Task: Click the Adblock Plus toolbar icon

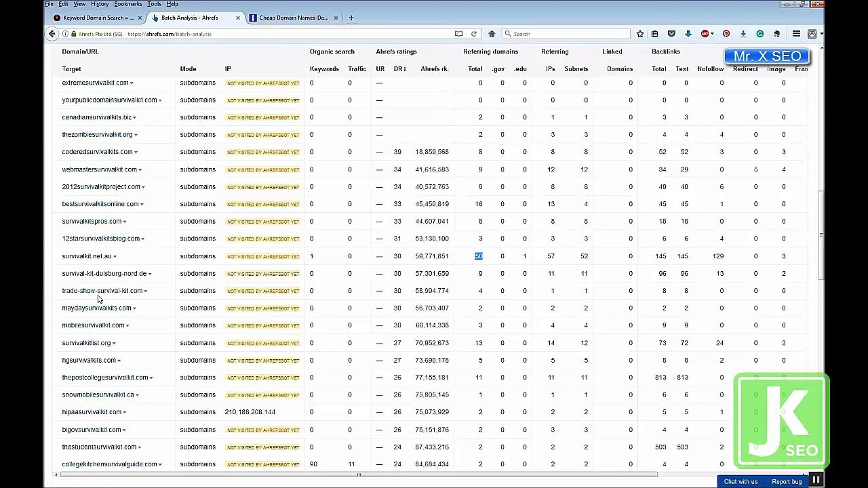Action: tap(705, 34)
